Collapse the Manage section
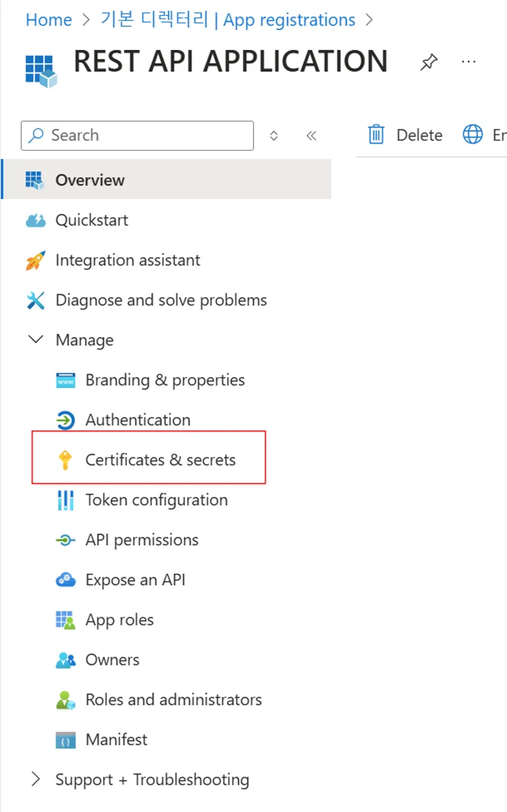 click(x=36, y=340)
